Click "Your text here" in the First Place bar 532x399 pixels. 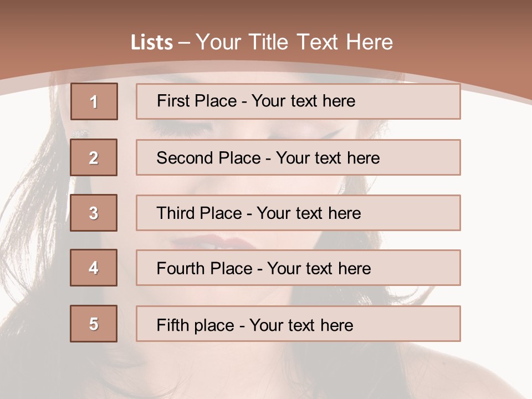tap(303, 101)
